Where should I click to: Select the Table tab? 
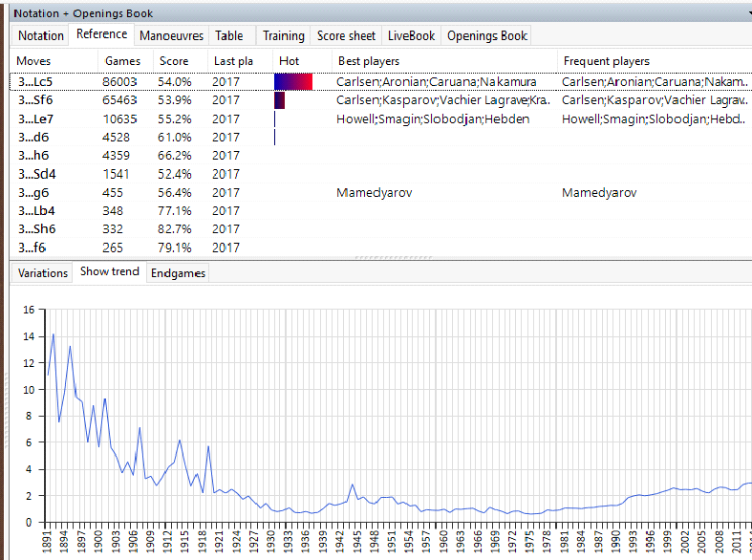[228, 35]
